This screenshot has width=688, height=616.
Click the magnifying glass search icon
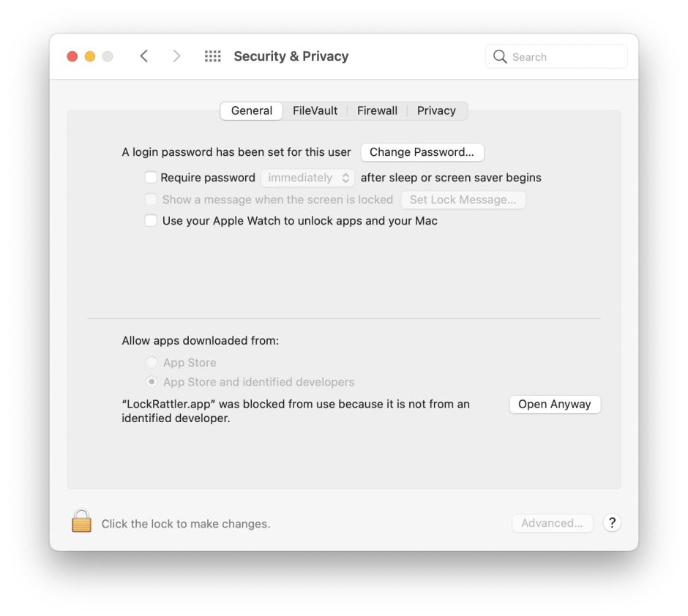tap(500, 57)
